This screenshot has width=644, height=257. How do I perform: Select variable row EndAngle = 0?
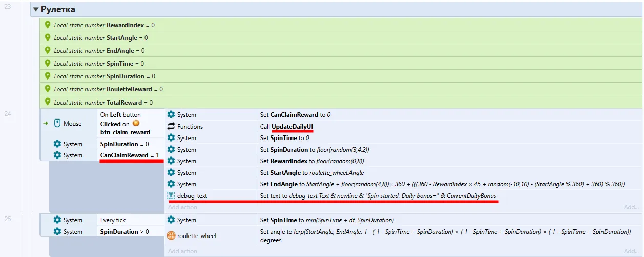(341, 50)
